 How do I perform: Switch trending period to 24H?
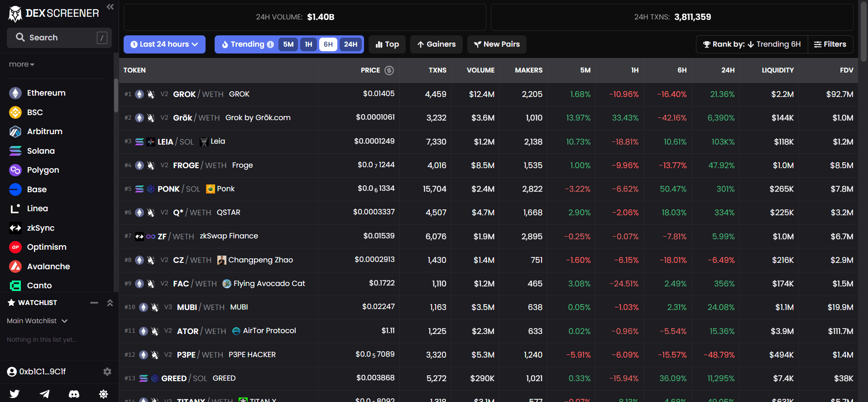350,44
